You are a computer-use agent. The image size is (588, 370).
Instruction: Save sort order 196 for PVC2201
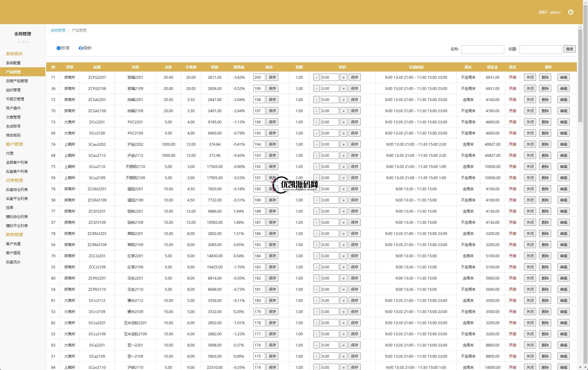[x=272, y=122]
